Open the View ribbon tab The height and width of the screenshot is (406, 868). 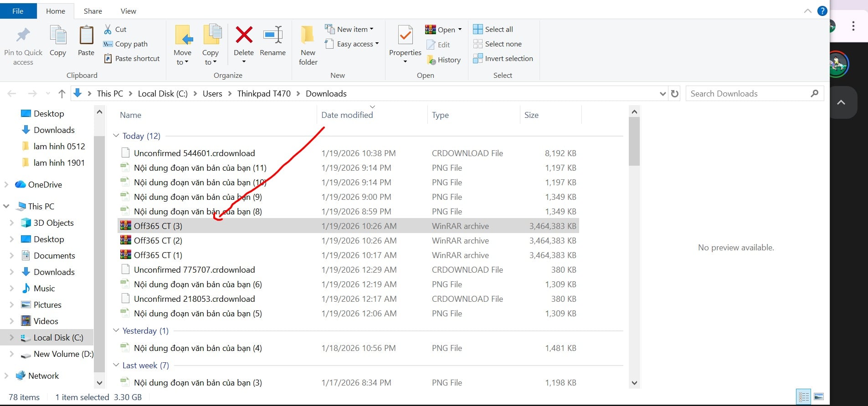128,11
